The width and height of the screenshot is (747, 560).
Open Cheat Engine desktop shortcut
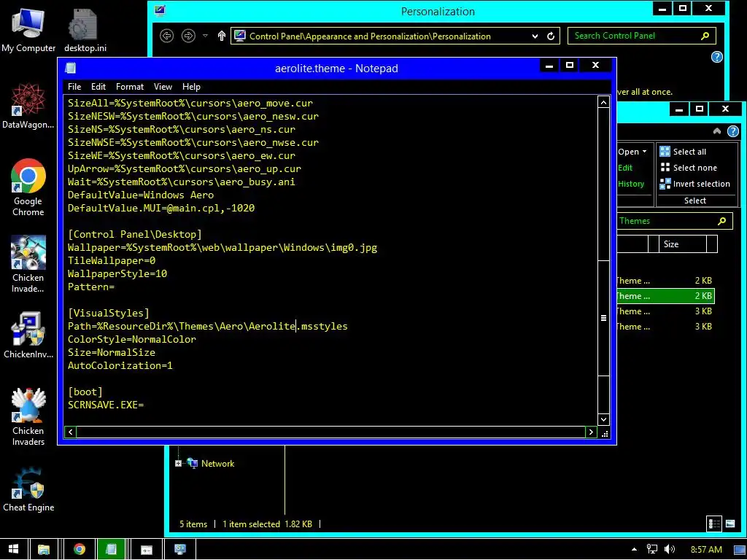[28, 490]
